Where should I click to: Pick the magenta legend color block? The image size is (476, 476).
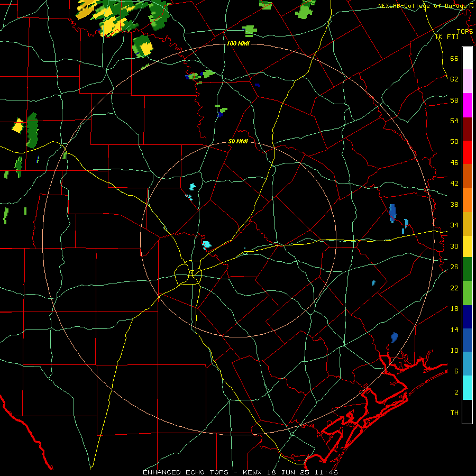pos(467,105)
